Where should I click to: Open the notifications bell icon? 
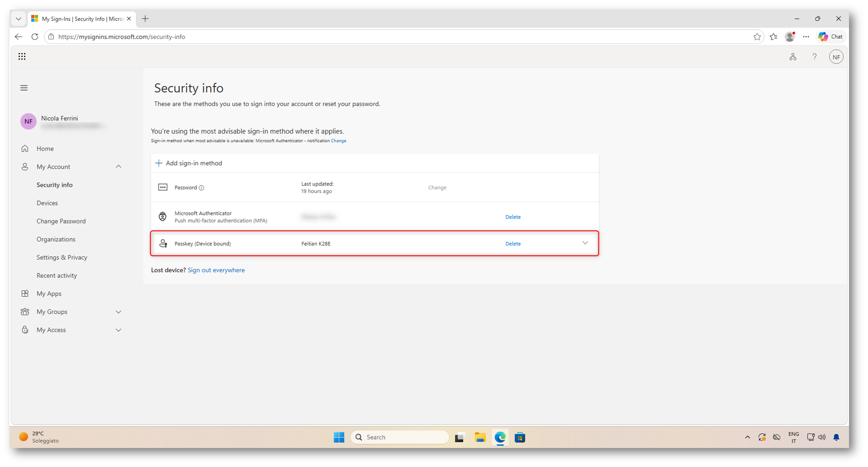(836, 437)
